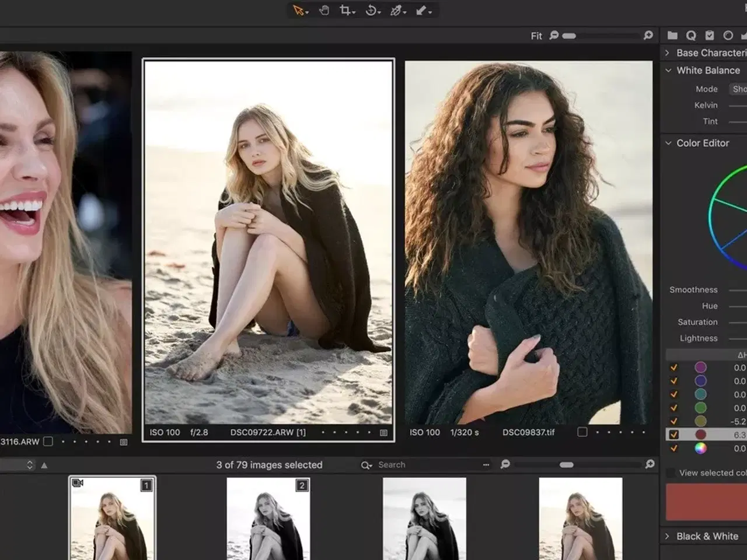This screenshot has width=747, height=560.
Task: Toggle the rainbow all-colors range checkbox
Action: tap(674, 448)
